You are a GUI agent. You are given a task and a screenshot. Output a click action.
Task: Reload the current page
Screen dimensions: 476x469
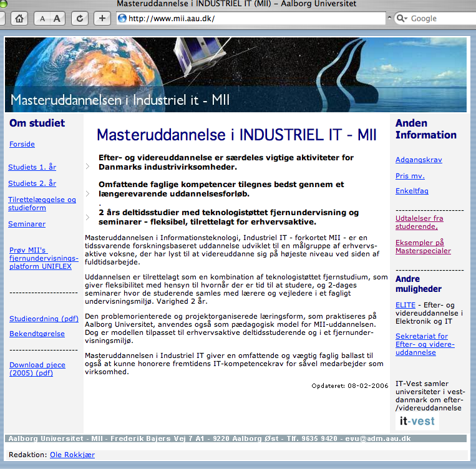point(79,19)
